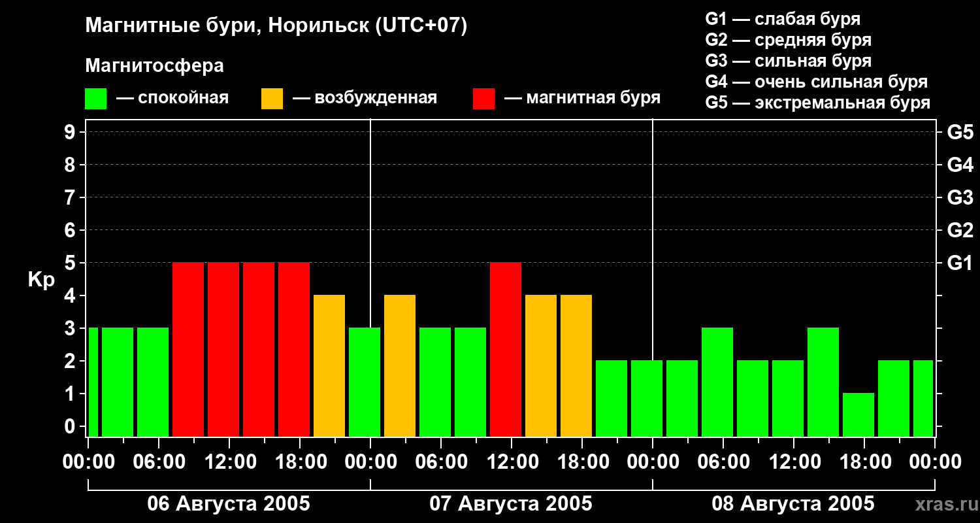Viewport: 980px width, 523px height.
Task: Click the Kp 3 bar at 06:00 on 08 Августа
Action: pos(717,382)
